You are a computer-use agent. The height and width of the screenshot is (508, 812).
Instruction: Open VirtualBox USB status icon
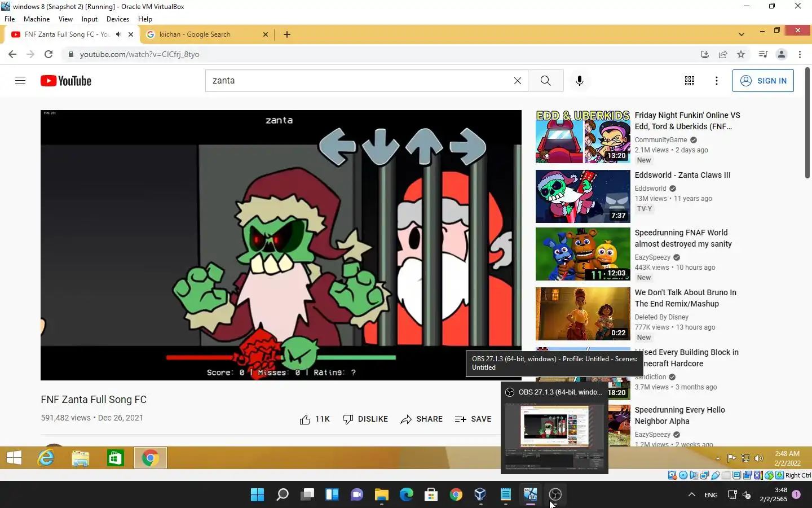click(x=716, y=475)
